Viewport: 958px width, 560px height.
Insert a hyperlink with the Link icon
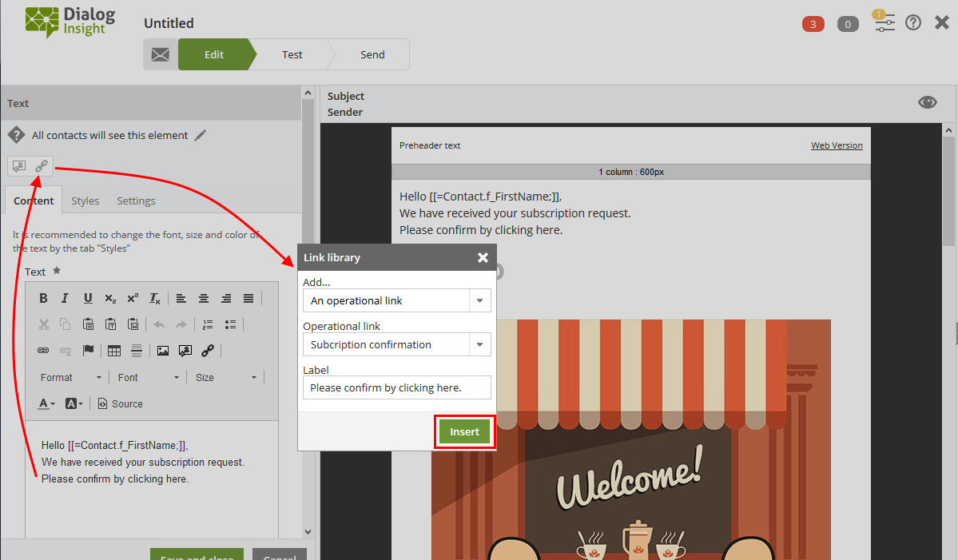(43, 351)
